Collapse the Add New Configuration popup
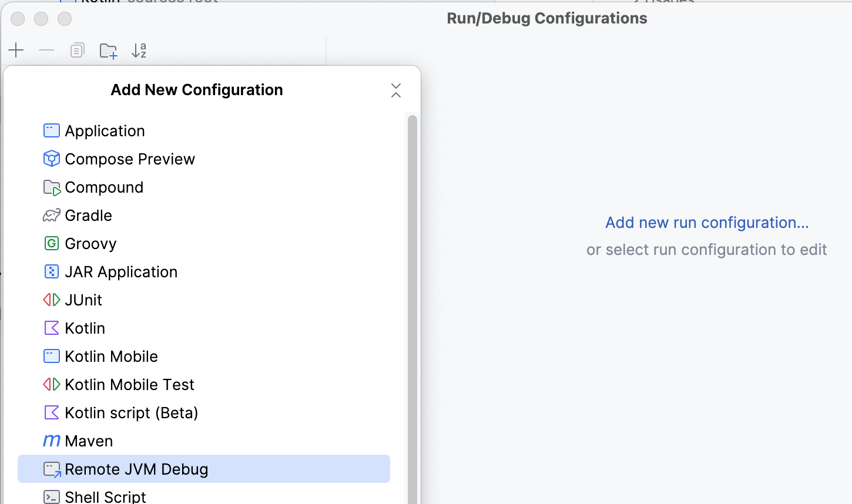The image size is (852, 504). pos(396,90)
